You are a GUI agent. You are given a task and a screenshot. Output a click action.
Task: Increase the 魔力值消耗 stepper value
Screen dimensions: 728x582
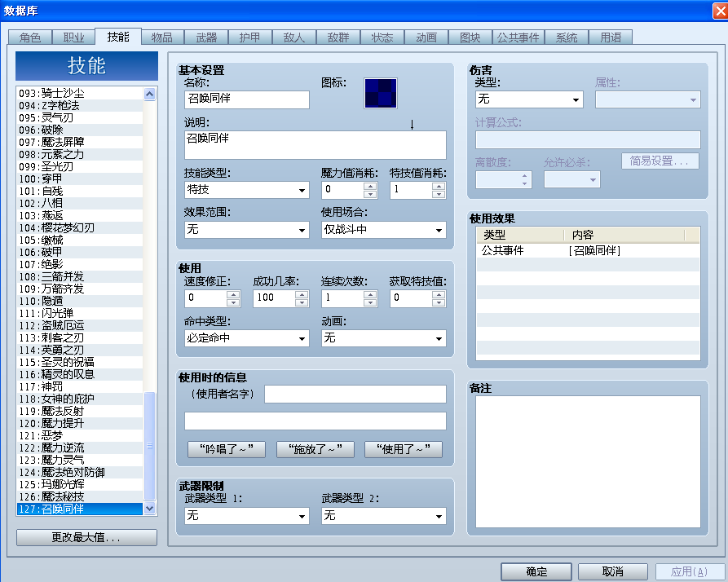[370, 186]
